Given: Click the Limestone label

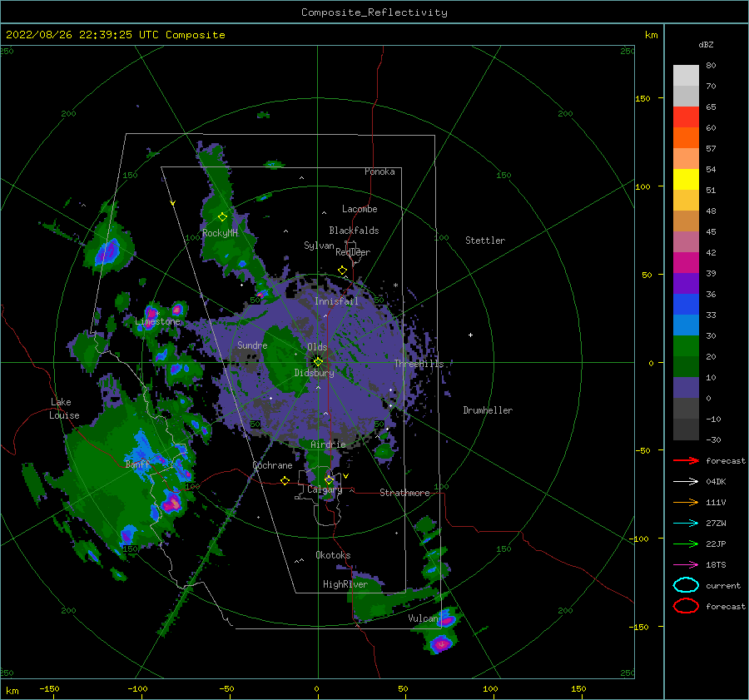Looking at the screenshot, I should 157,321.
